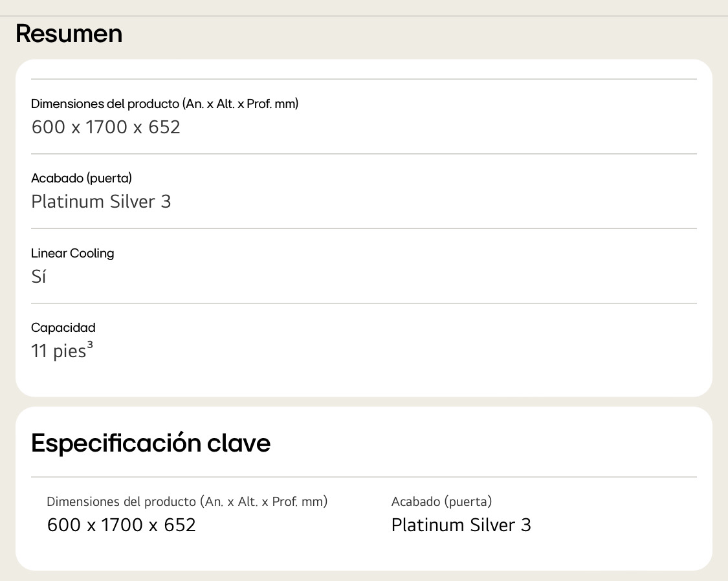Click the superscript 3 after pies
The image size is (728, 581).
pyautogui.click(x=90, y=345)
